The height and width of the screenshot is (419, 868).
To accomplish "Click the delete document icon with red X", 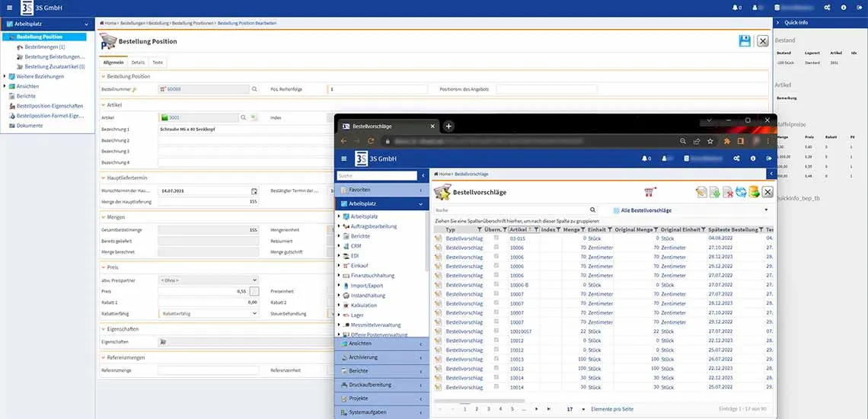I will pyautogui.click(x=727, y=192).
